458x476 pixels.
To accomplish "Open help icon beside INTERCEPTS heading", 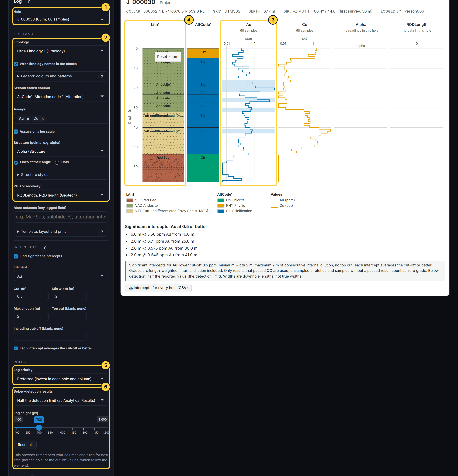I will click(x=45, y=247).
